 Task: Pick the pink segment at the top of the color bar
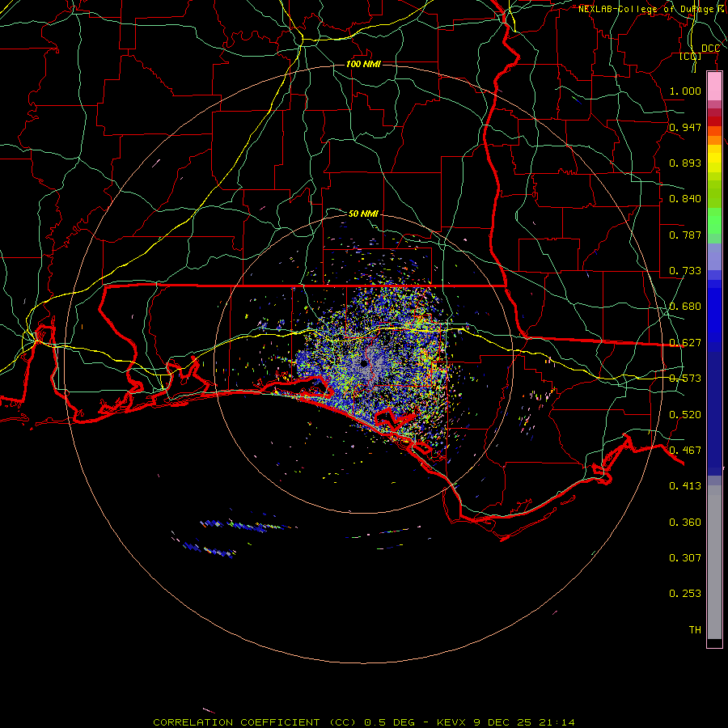point(714,87)
